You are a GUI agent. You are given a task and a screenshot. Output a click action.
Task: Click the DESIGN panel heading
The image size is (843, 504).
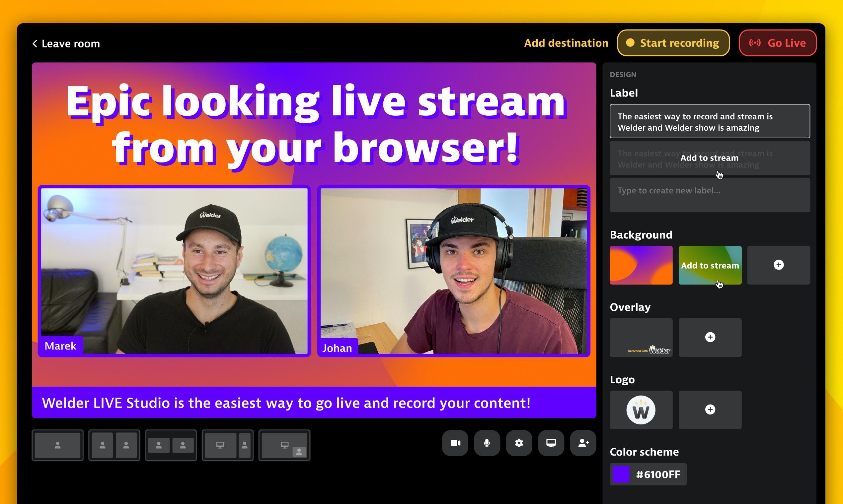623,75
